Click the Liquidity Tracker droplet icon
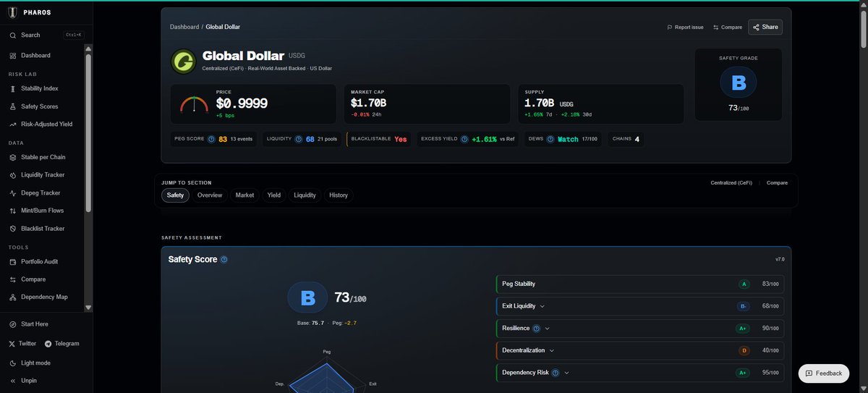The width and height of the screenshot is (868, 393). (13, 175)
